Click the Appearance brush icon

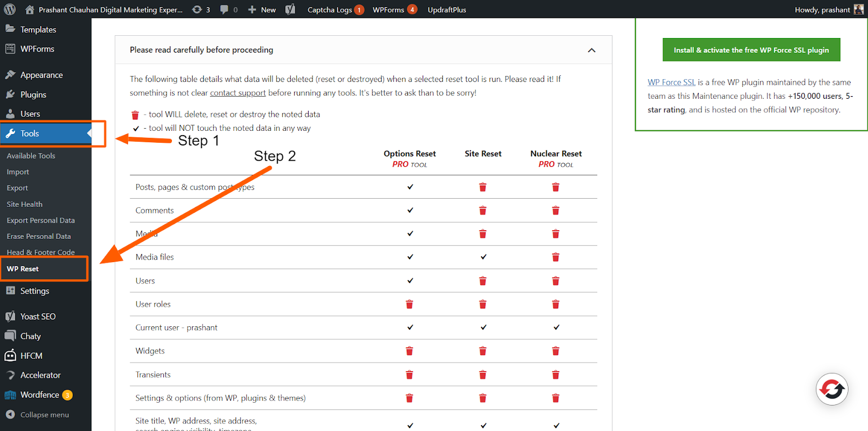pos(10,75)
